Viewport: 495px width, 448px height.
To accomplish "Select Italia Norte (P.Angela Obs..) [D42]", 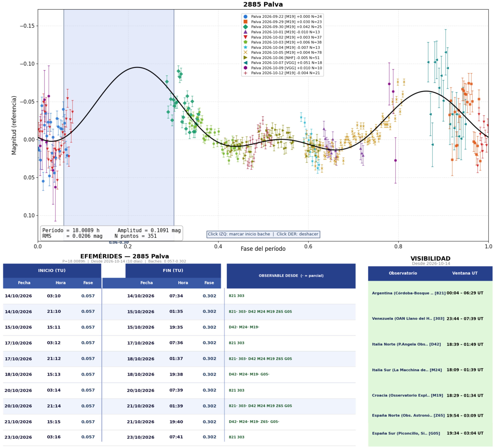I will click(x=406, y=344).
